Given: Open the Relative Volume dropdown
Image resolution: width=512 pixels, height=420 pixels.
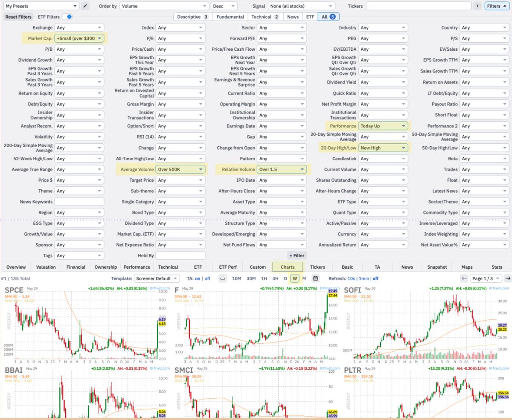Looking at the screenshot, I should (282, 169).
